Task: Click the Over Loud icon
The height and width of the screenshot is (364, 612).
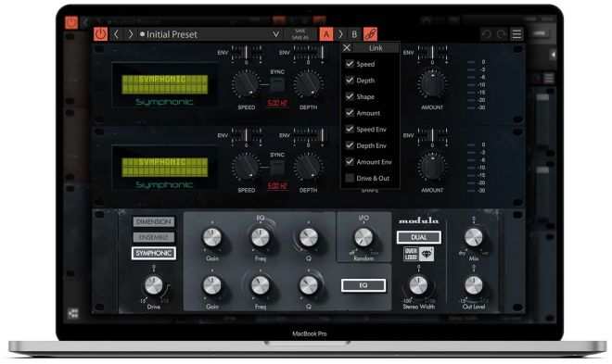Action: [411, 254]
